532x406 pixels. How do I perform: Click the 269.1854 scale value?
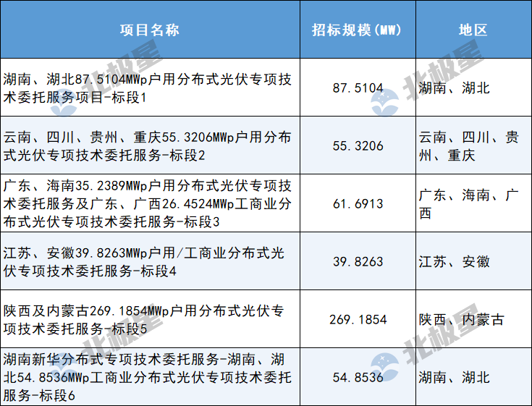click(x=358, y=320)
